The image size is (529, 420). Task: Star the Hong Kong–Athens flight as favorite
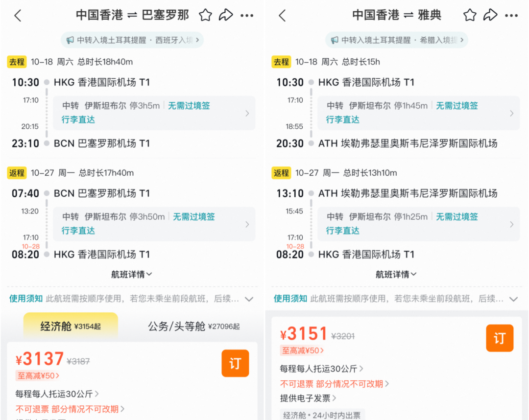(x=469, y=15)
